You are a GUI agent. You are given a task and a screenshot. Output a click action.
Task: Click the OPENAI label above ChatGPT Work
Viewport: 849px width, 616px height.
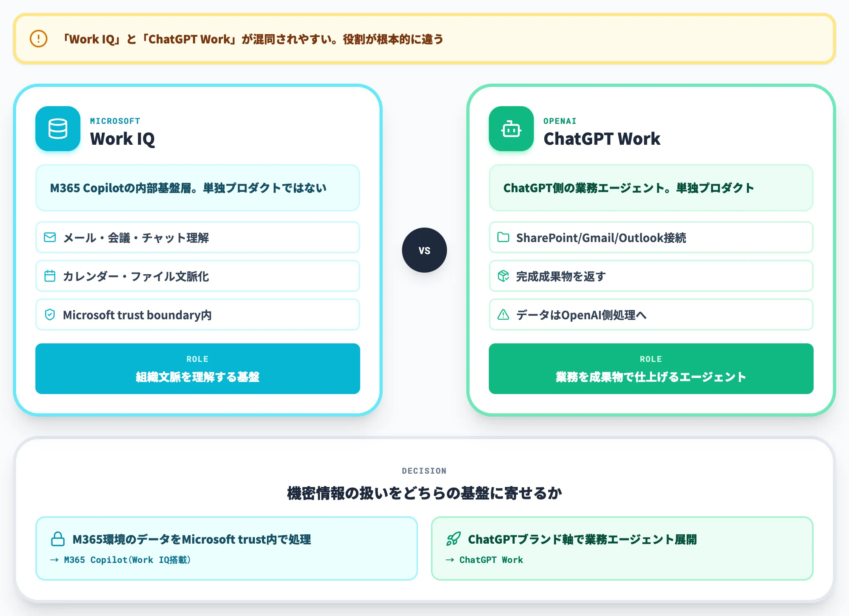point(560,121)
